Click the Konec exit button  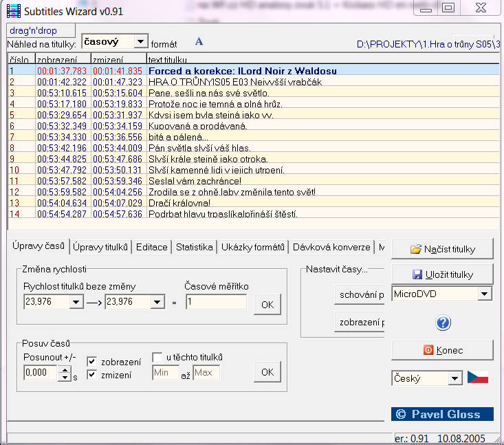coord(442,350)
